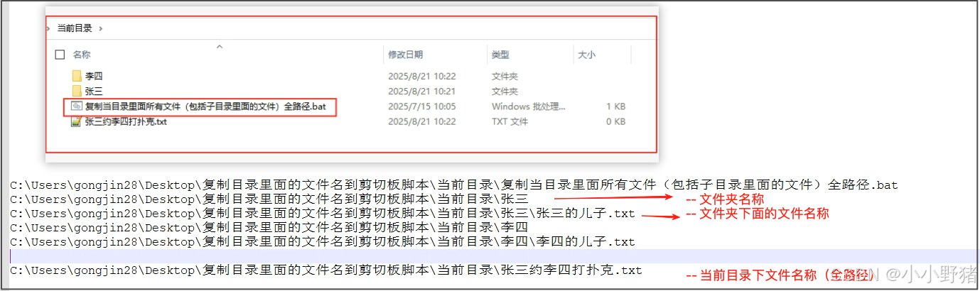Click the chevron before 当前目录 breadcrumb

click(48, 28)
